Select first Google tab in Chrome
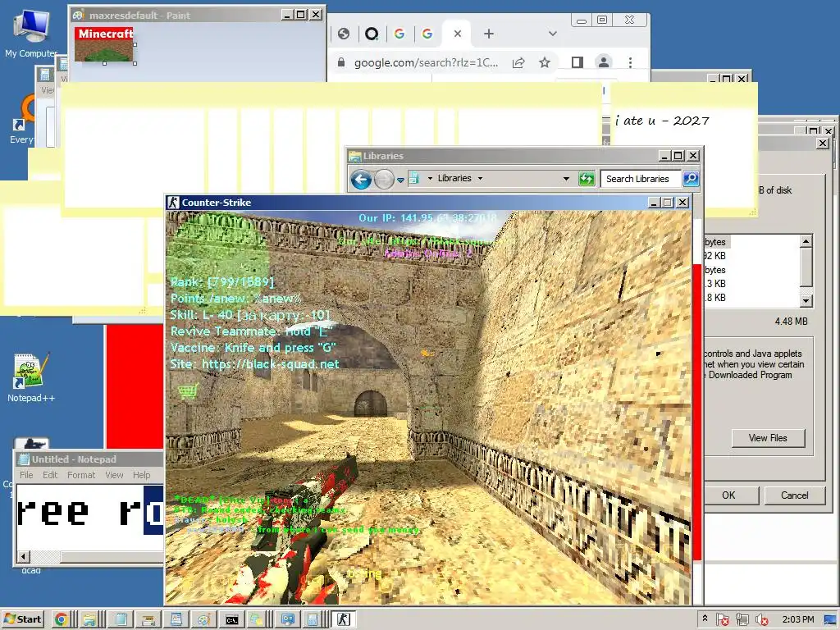840x630 pixels. pyautogui.click(x=399, y=34)
